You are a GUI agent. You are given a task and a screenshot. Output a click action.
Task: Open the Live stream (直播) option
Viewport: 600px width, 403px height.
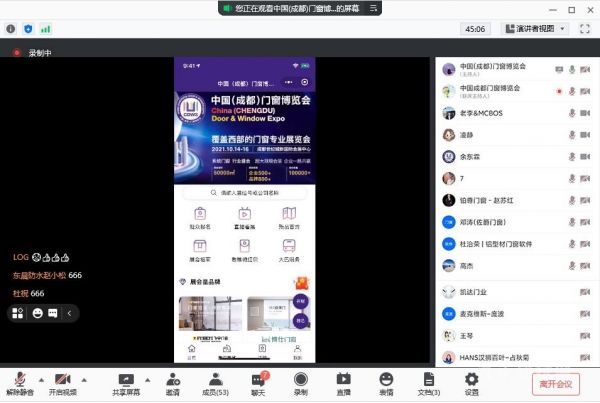(343, 379)
